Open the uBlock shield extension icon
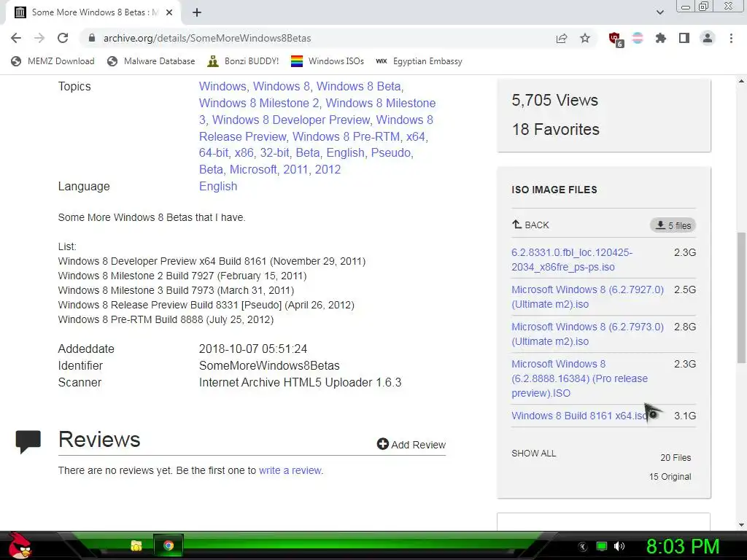Image resolution: width=747 pixels, height=560 pixels. (x=616, y=39)
